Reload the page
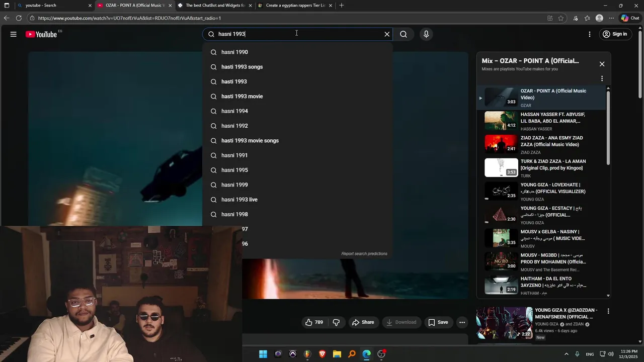Viewport: 644px width, 362px height. point(19,18)
